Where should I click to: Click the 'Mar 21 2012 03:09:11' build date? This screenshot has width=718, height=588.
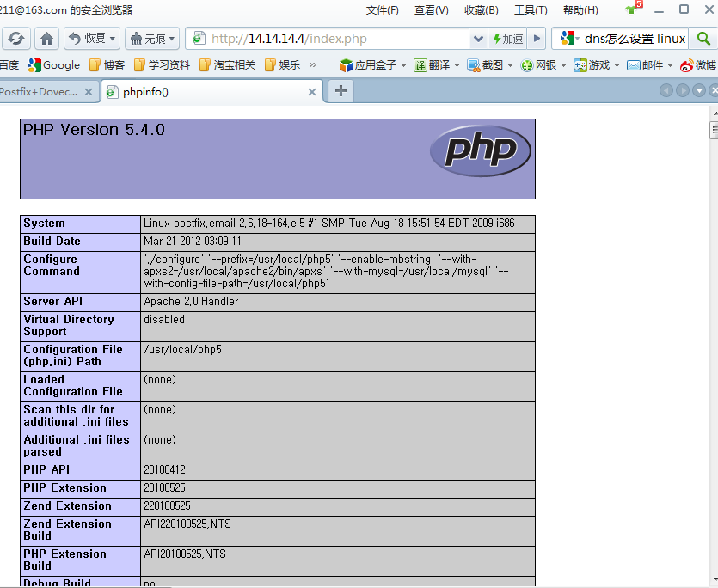(193, 241)
